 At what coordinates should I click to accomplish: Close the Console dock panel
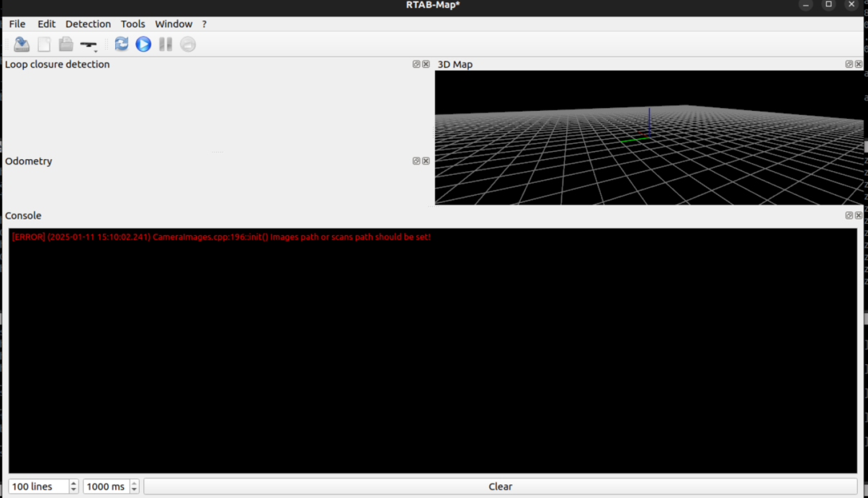[859, 215]
